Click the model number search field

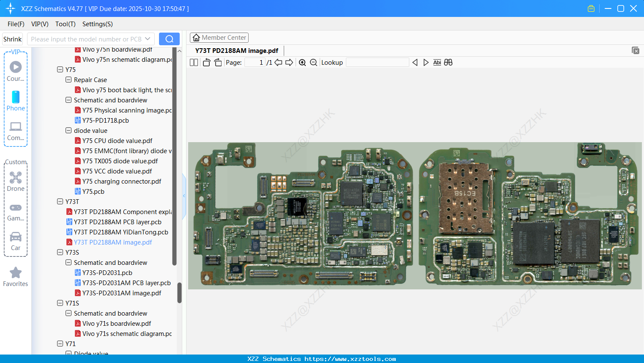(x=86, y=39)
